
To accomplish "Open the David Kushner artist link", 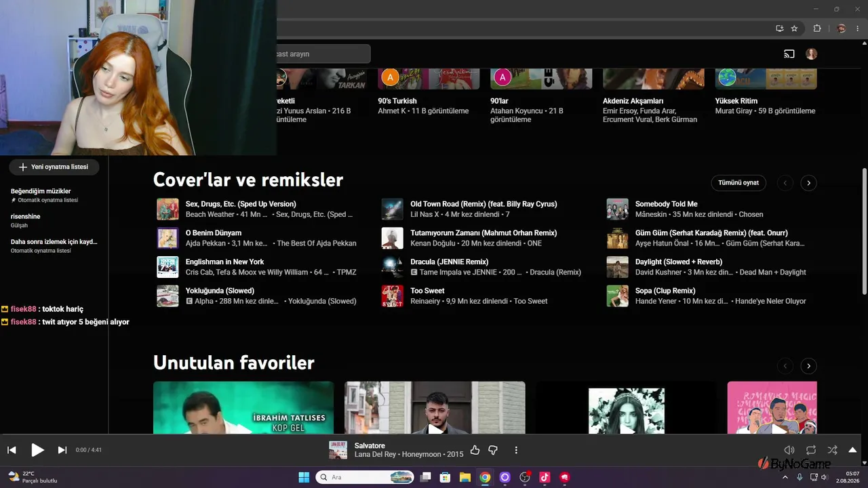I will 658,272.
